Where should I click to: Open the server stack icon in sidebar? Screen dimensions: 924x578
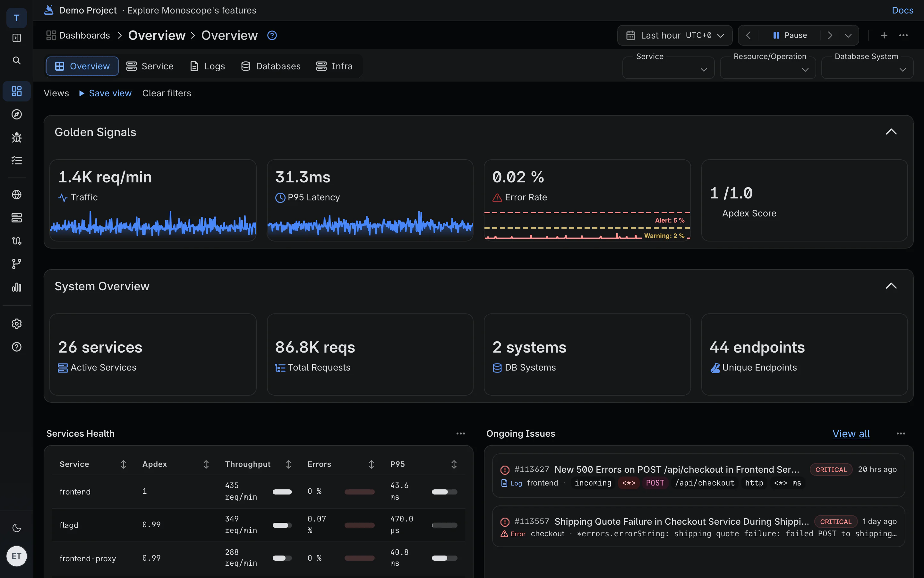(x=16, y=217)
